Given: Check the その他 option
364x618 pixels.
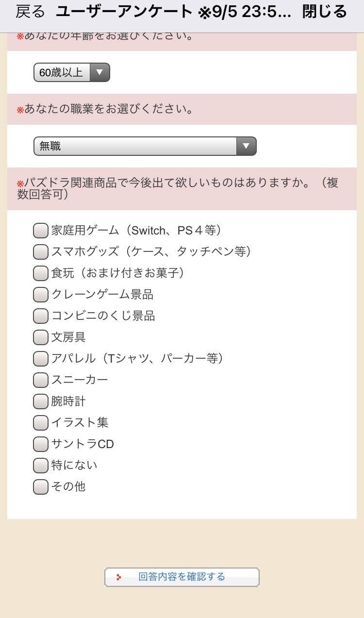Looking at the screenshot, I should pyautogui.click(x=41, y=487).
